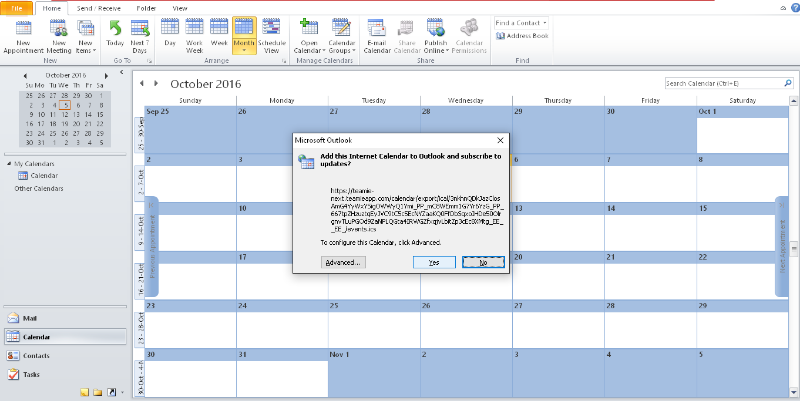Collapse the ribbon with the caret icon

(783, 8)
